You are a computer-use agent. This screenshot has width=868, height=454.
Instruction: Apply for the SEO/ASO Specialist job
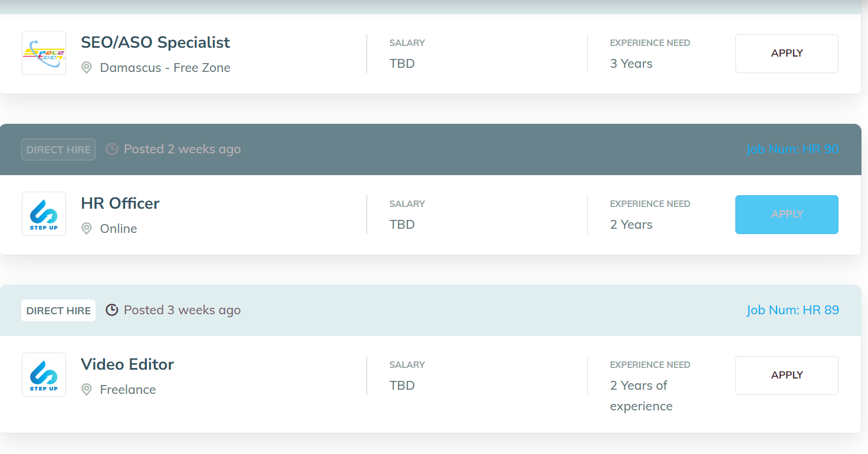(x=787, y=54)
